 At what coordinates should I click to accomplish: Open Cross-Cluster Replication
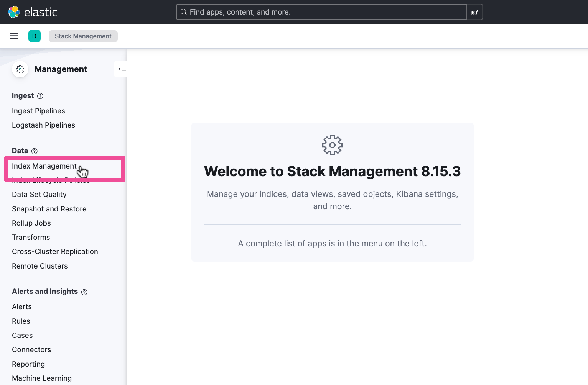coord(55,251)
